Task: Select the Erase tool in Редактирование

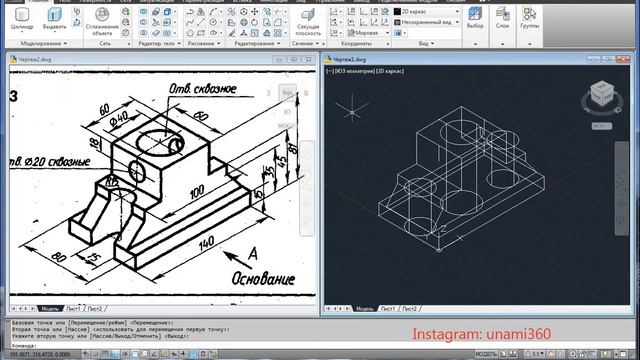Action: click(x=231, y=33)
